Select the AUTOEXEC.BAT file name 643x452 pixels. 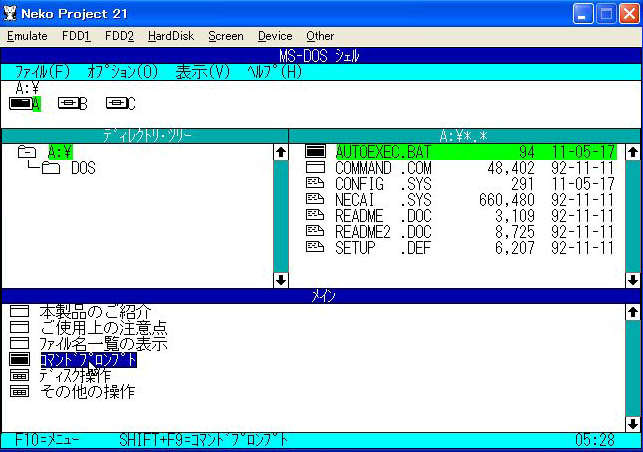(x=383, y=152)
